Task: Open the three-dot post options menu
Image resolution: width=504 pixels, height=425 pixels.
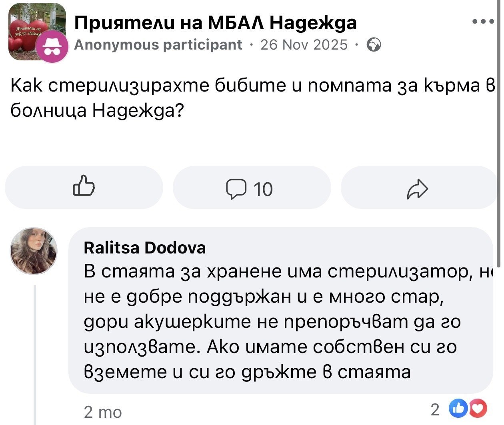Action: click(483, 22)
